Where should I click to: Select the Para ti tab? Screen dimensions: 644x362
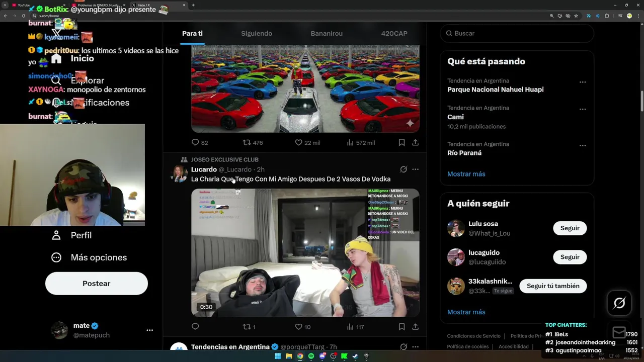click(x=192, y=33)
